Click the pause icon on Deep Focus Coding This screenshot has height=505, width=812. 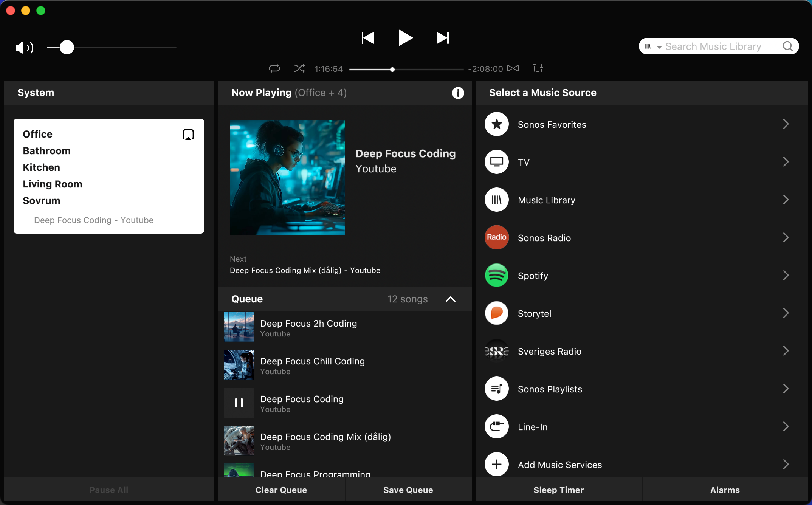[x=239, y=403]
